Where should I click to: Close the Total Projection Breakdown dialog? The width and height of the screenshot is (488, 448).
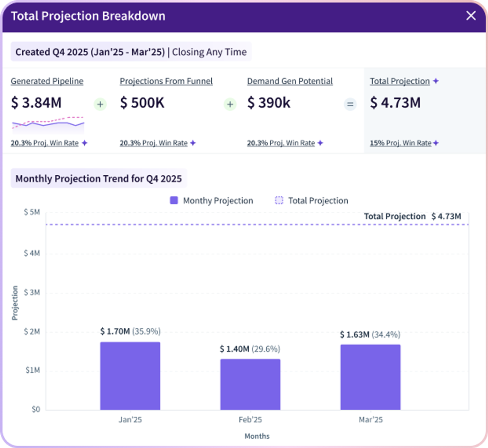tap(471, 16)
